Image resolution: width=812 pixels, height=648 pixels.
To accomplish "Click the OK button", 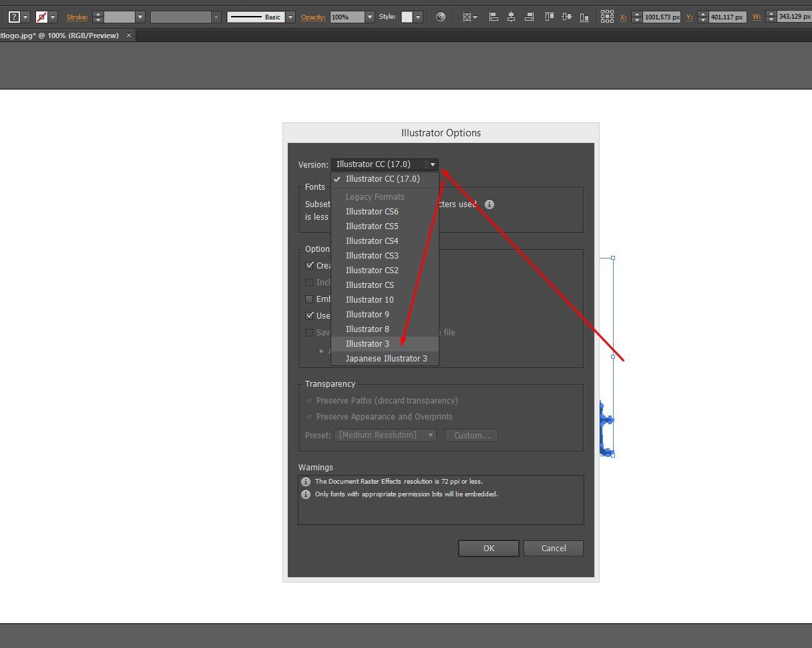I will pos(489,548).
